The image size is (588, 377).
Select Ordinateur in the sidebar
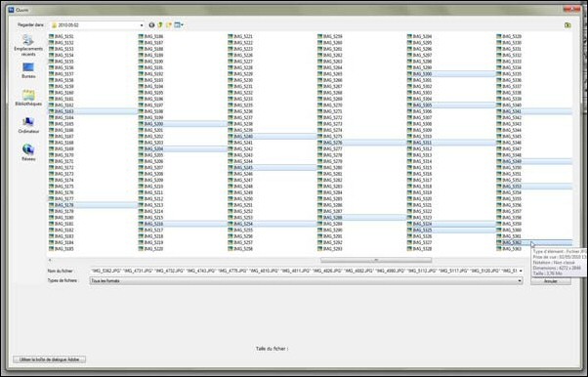28,126
